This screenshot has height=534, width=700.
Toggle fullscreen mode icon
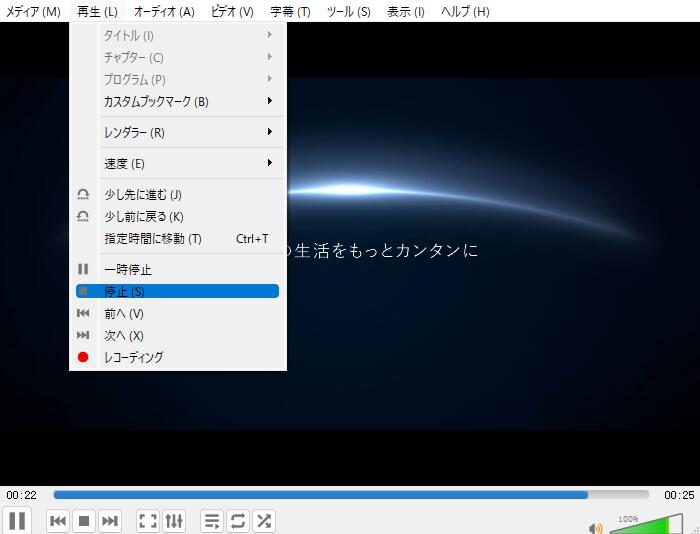click(x=147, y=521)
